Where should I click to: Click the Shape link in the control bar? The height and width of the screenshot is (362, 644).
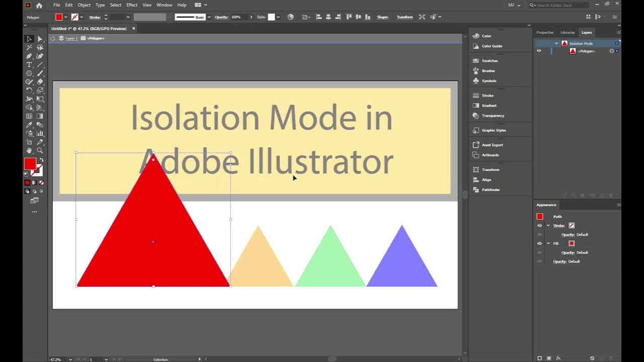(383, 17)
